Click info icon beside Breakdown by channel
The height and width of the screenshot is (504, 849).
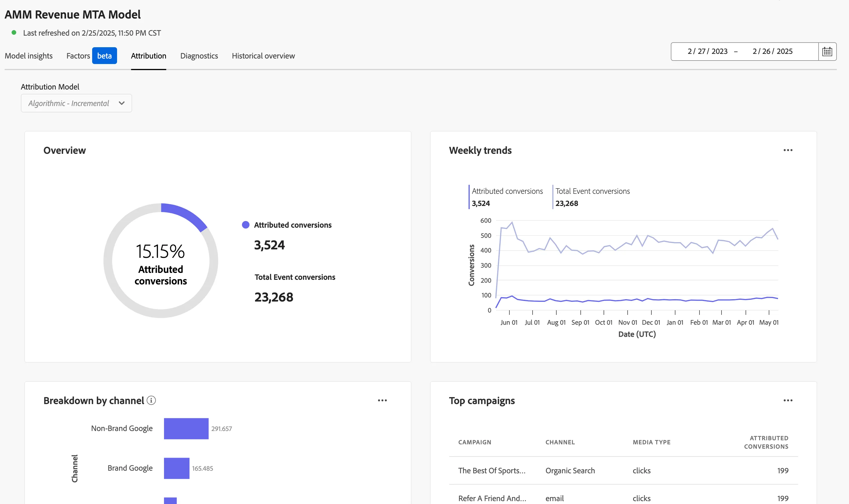click(x=151, y=400)
